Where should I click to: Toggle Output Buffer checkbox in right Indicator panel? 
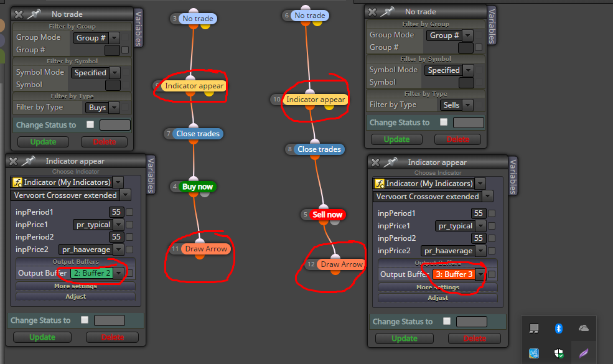click(492, 274)
